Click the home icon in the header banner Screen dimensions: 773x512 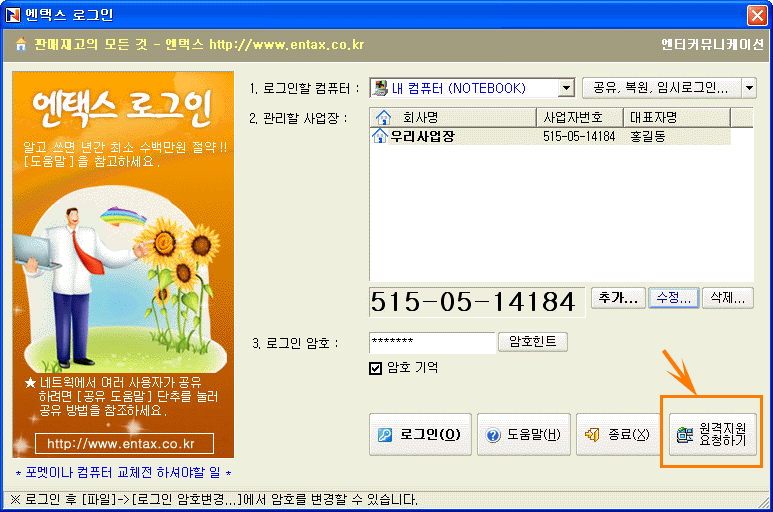click(21, 44)
